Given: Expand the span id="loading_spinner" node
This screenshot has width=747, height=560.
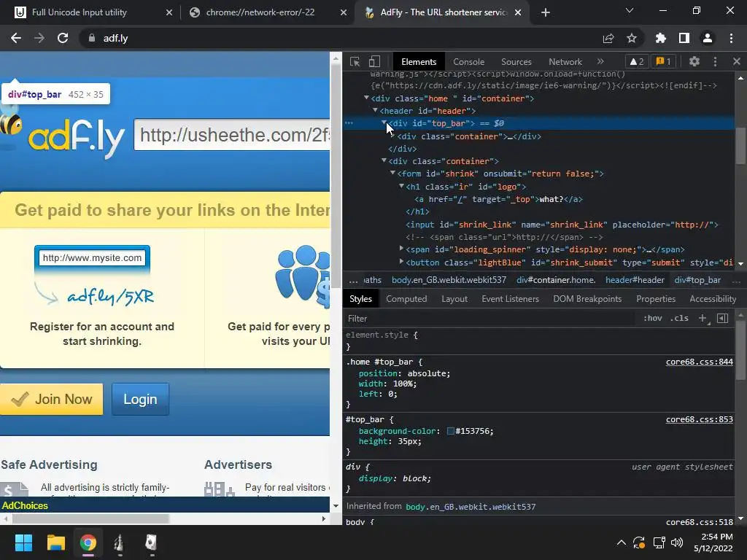Looking at the screenshot, I should point(401,249).
